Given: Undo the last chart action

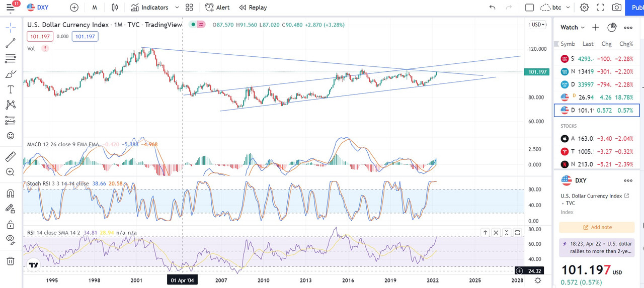Looking at the screenshot, I should tap(492, 8).
